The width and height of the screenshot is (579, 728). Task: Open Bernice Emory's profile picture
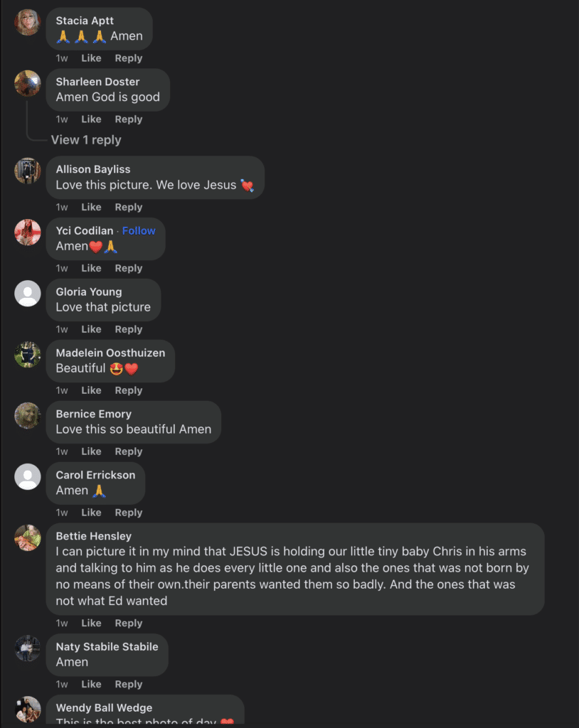pyautogui.click(x=28, y=415)
